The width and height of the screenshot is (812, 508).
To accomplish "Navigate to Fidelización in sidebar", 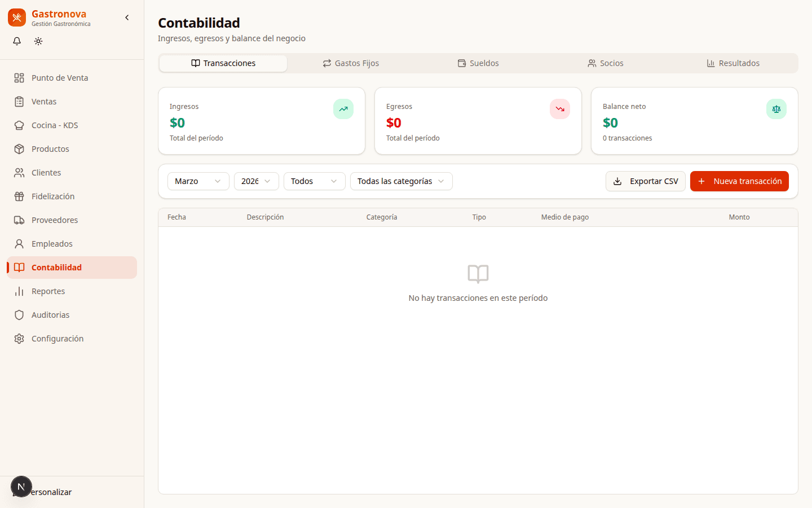I will tap(53, 196).
